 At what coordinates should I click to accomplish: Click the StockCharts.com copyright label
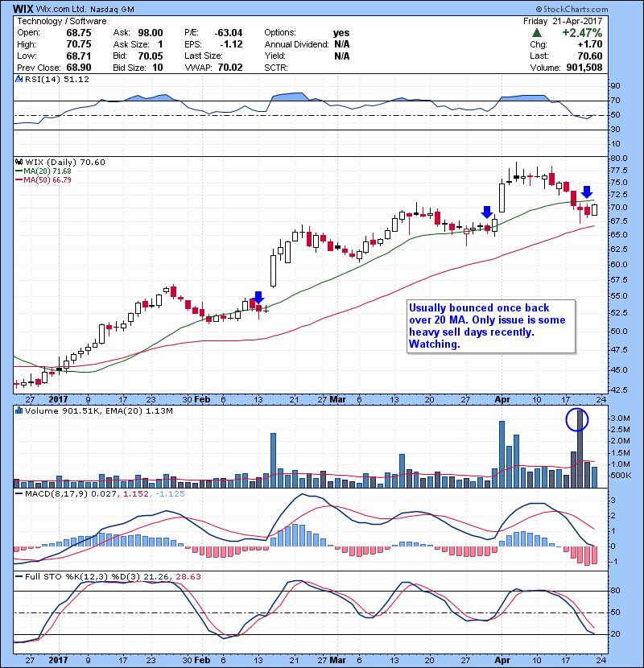572,9
